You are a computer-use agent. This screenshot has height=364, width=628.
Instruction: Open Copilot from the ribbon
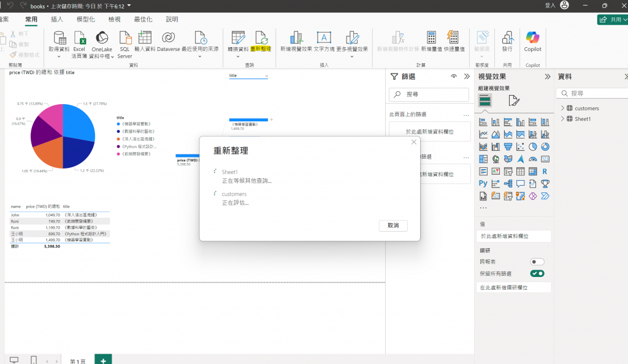pyautogui.click(x=533, y=42)
